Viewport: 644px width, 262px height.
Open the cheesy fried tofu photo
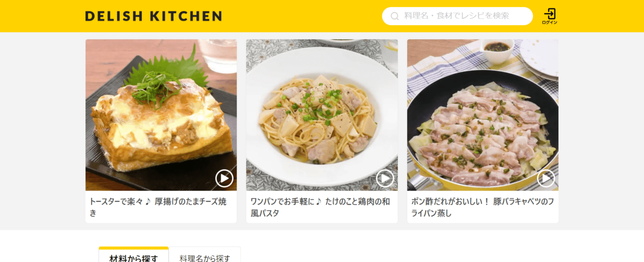pos(161,115)
